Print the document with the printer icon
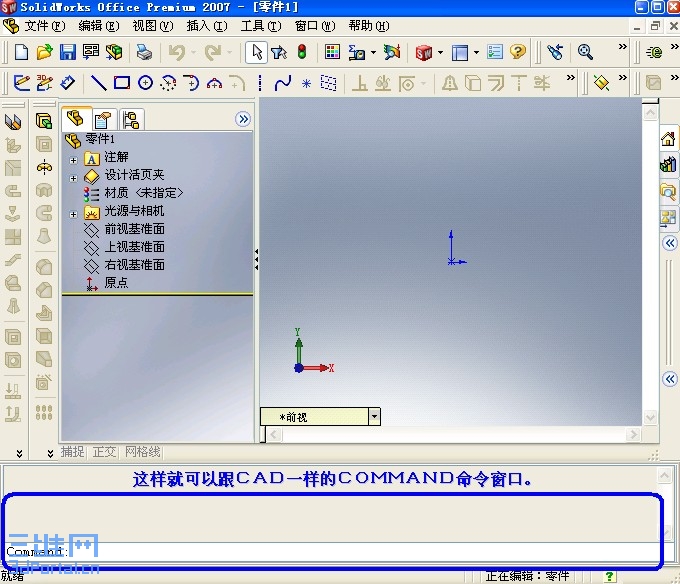Viewport: 680px width, 584px height. coord(144,52)
